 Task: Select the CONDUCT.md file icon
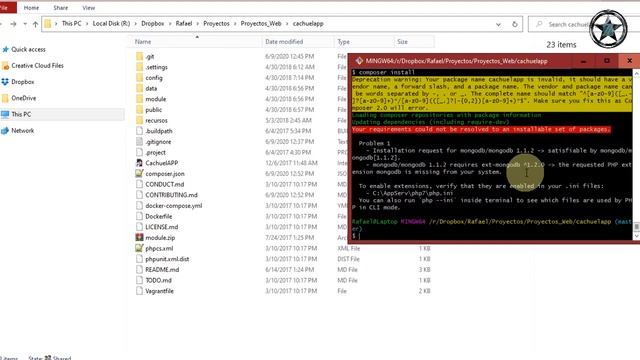pyautogui.click(x=139, y=184)
